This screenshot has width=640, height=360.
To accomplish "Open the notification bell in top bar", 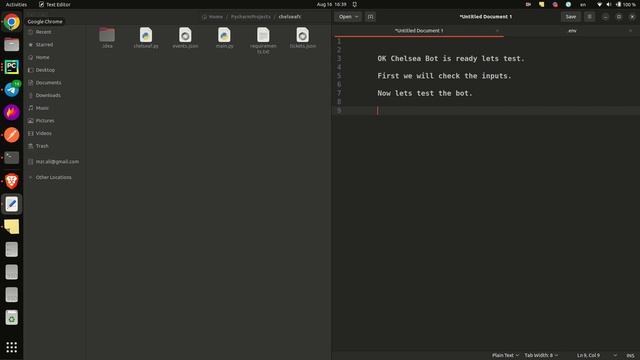I will point(354,4).
